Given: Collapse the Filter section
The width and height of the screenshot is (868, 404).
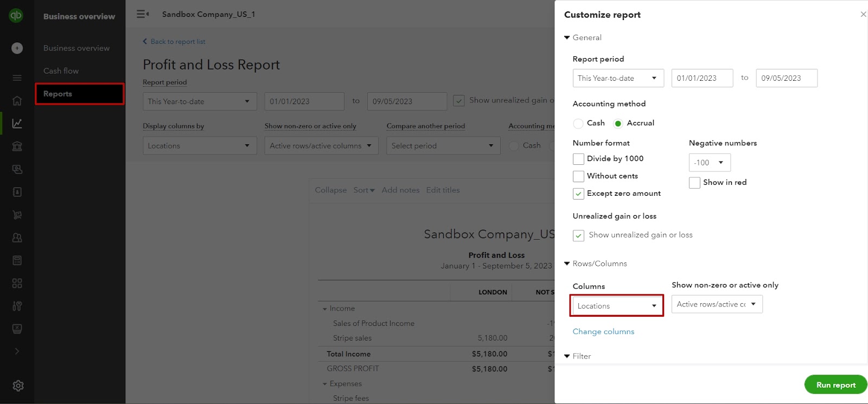Looking at the screenshot, I should 567,356.
